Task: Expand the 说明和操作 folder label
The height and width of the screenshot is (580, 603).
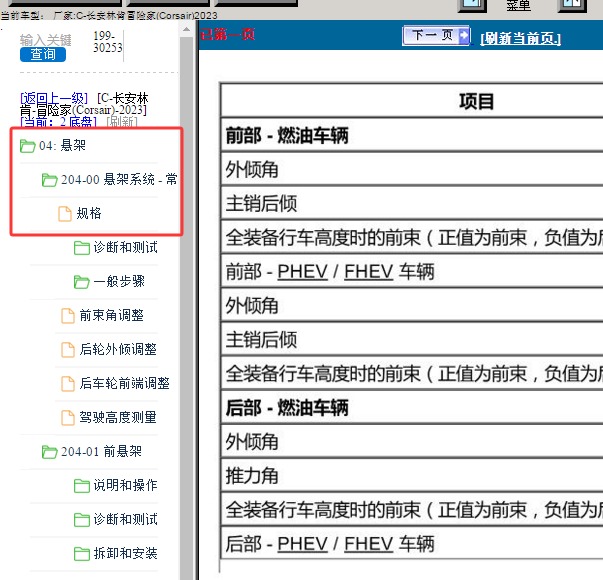Action: 125,485
